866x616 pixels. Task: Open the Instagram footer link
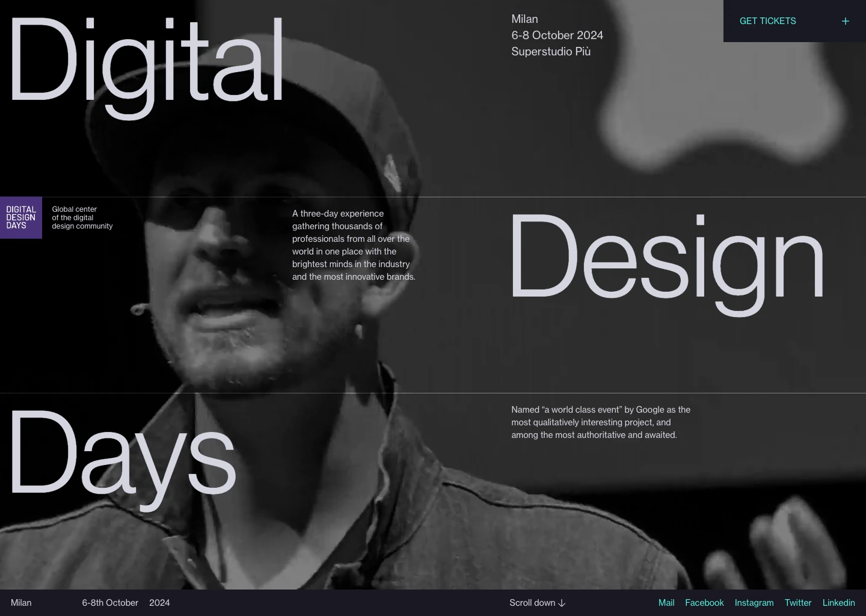[754, 603]
